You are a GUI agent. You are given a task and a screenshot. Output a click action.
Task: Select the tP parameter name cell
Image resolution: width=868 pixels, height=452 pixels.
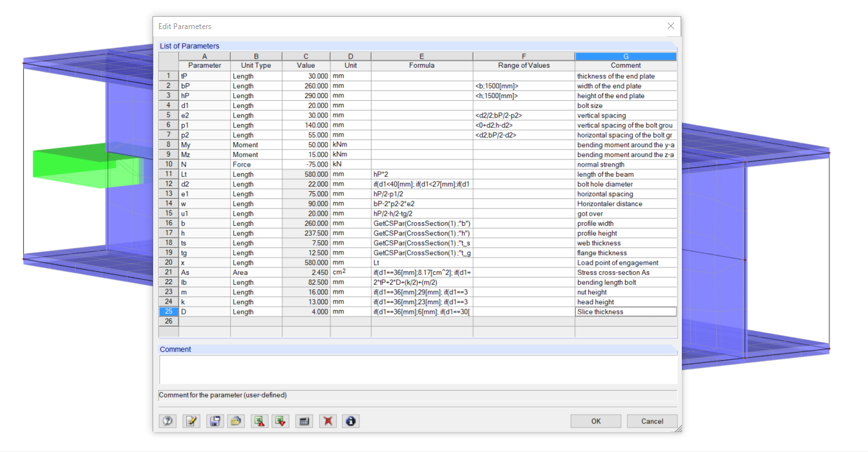coord(204,76)
